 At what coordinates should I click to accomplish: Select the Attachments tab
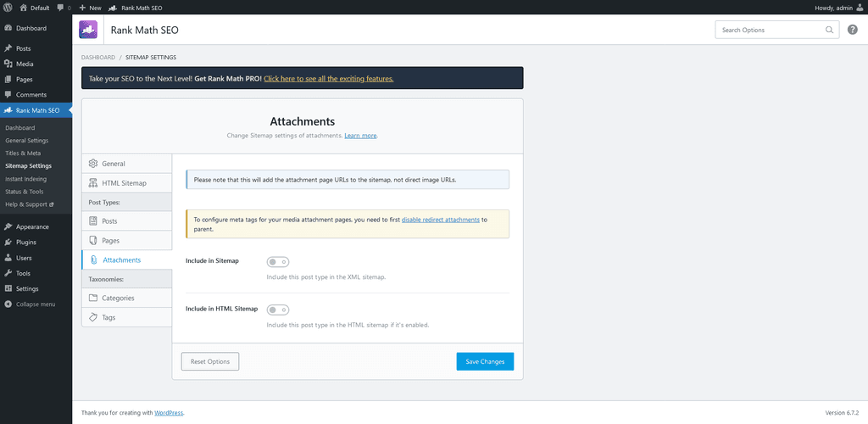click(127, 260)
